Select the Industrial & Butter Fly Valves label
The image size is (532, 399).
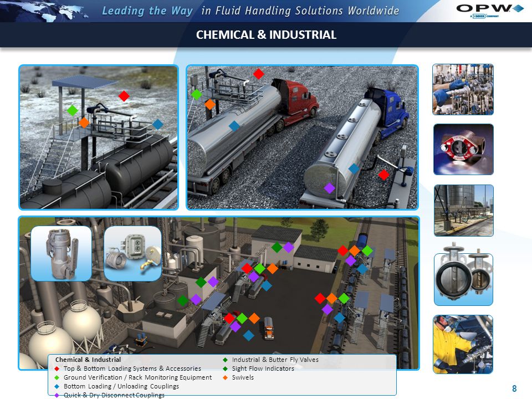275,360
